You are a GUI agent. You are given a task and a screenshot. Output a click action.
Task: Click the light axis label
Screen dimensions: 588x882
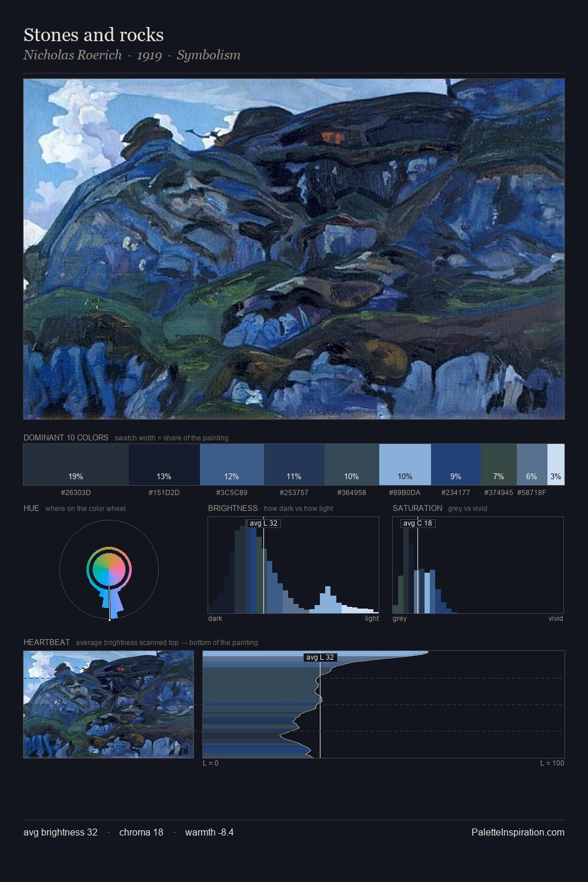(x=372, y=619)
